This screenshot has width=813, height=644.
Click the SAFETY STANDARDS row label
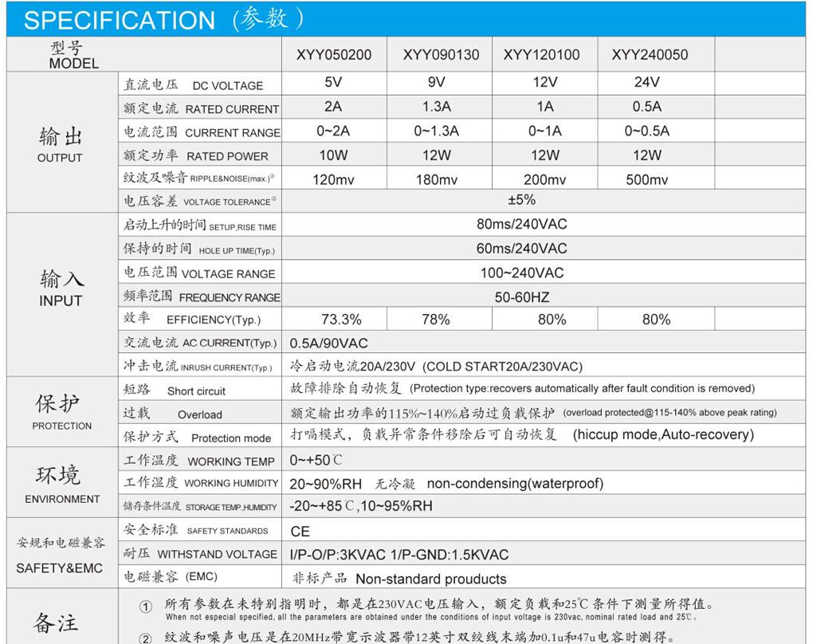[228, 531]
